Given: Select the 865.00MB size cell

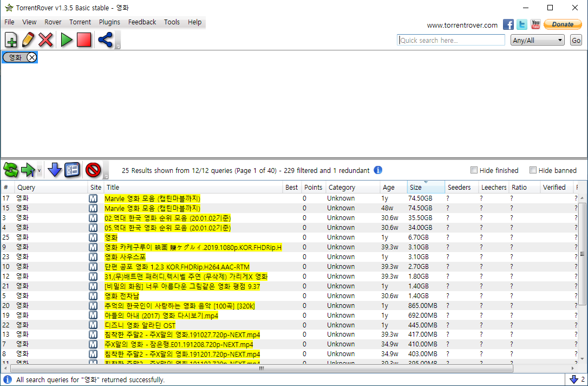Looking at the screenshot, I should 423,306.
